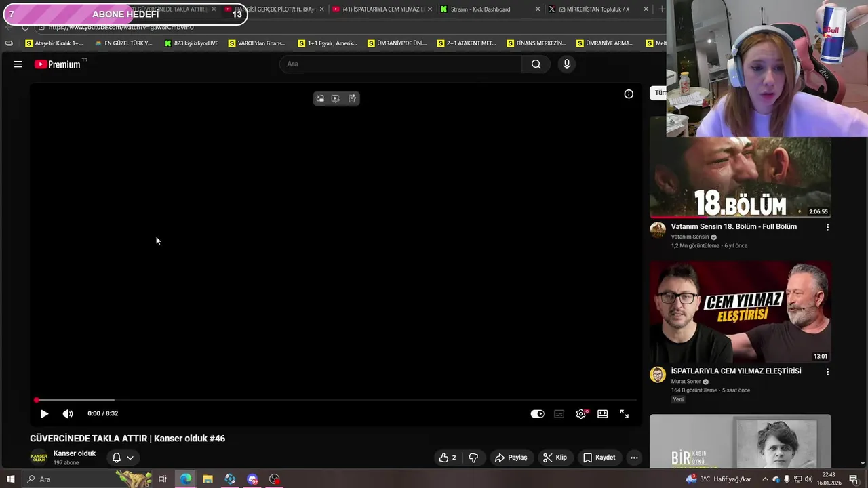Open File Explorer from taskbar
The width and height of the screenshot is (868, 488).
point(208,479)
